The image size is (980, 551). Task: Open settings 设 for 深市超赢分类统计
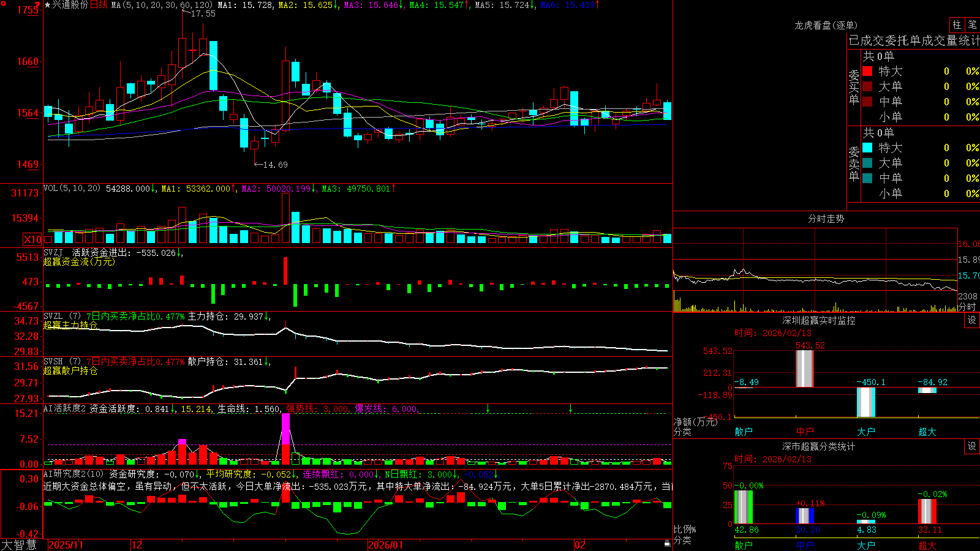(x=972, y=446)
